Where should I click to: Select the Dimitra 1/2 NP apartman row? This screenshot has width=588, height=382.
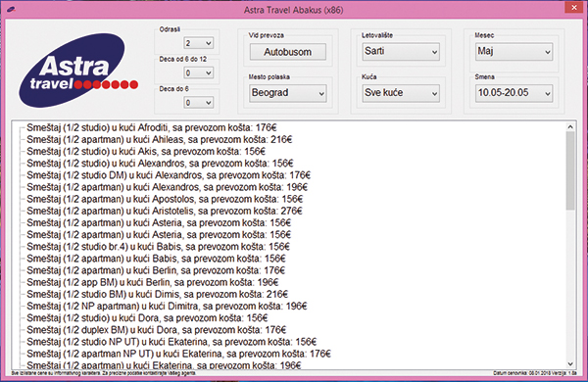click(167, 307)
